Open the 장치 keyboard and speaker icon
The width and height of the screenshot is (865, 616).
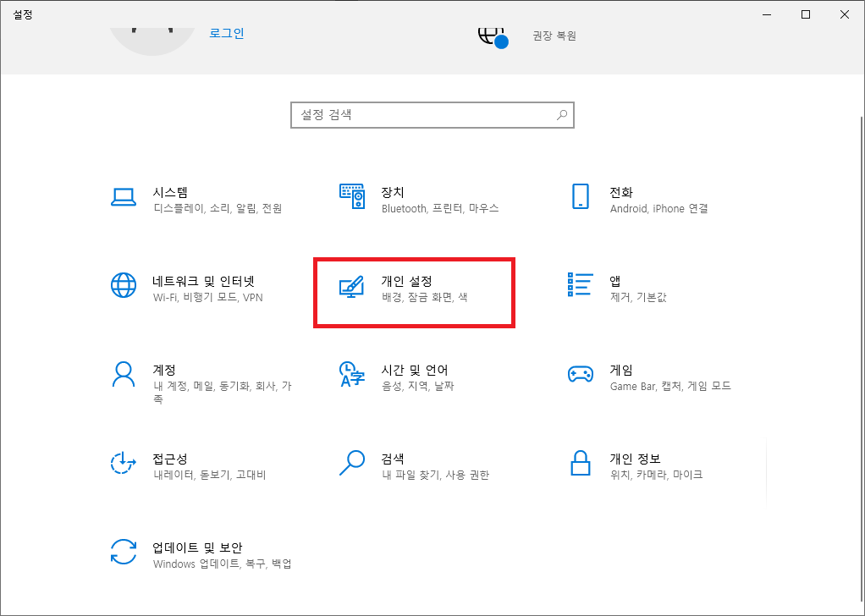[352, 197]
